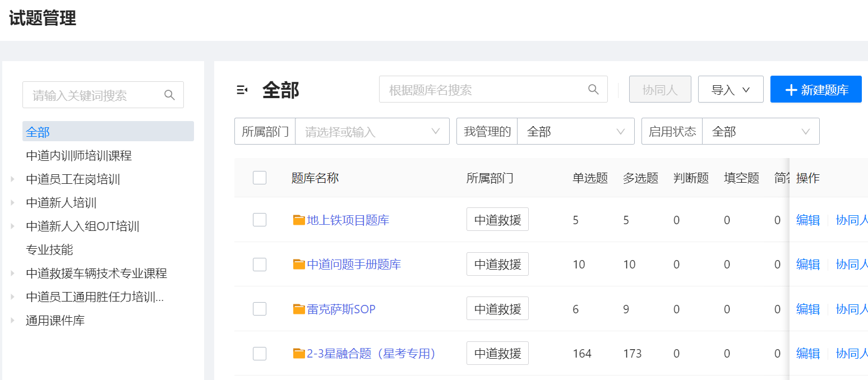Click the 请输入关键词搜索 input field

(x=103, y=95)
